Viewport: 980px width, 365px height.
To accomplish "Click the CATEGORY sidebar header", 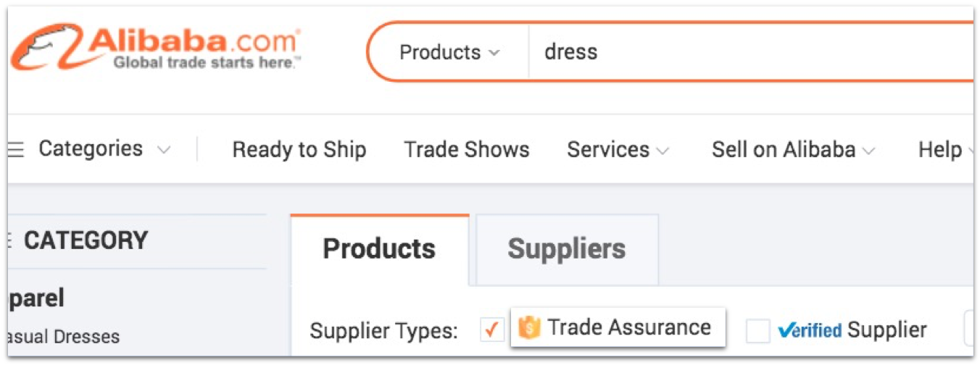I will 86,240.
